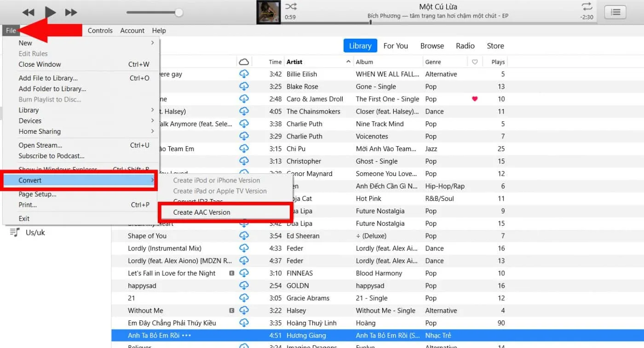Click the playlist icon next to "Us/uk"
Viewport: 644px width, 348px height.
(x=13, y=232)
